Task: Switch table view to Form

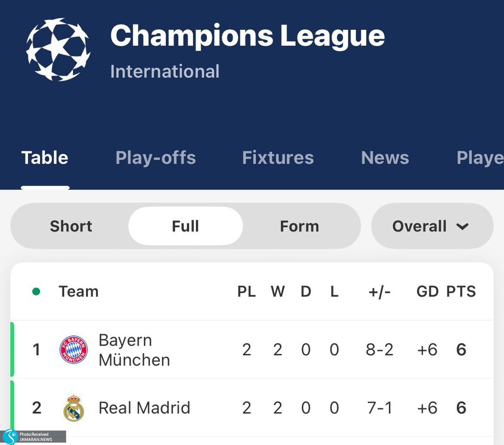Action: pyautogui.click(x=299, y=226)
